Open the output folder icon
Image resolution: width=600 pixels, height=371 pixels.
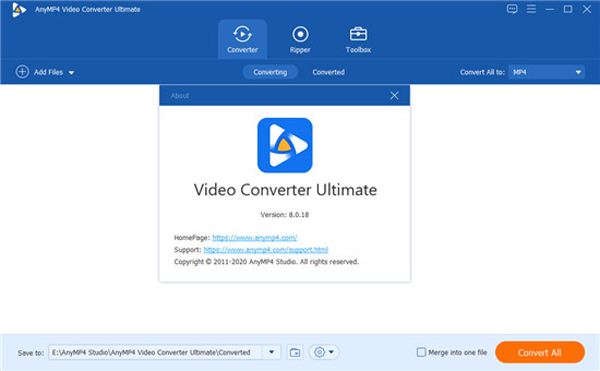coord(295,352)
